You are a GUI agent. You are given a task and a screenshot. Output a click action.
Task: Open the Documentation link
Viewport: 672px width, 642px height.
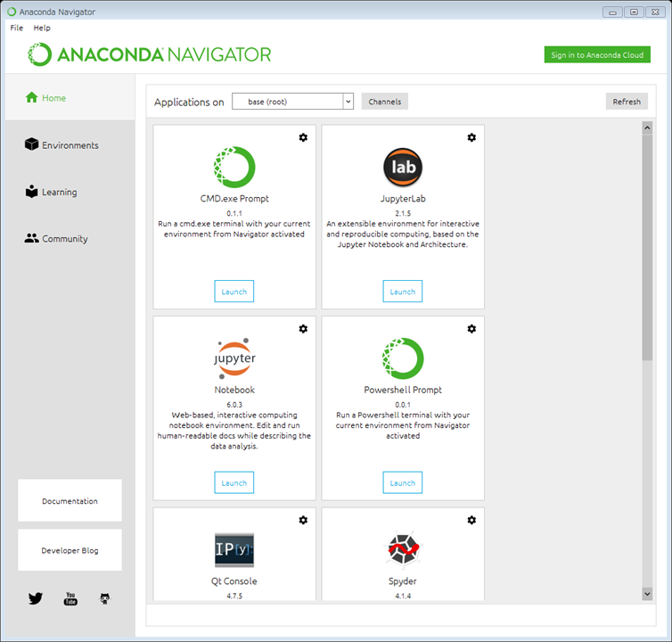(x=70, y=500)
